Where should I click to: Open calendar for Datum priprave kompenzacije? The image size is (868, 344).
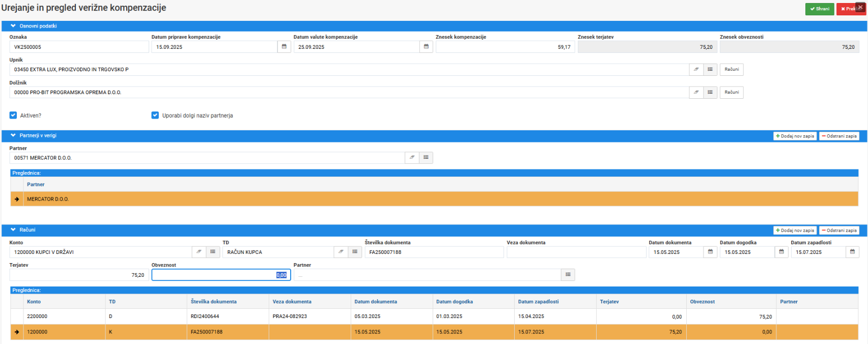click(x=284, y=47)
